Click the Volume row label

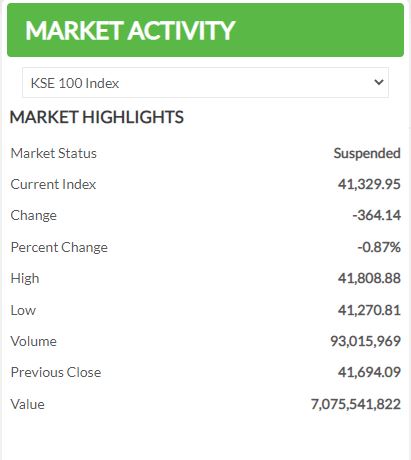coord(34,341)
